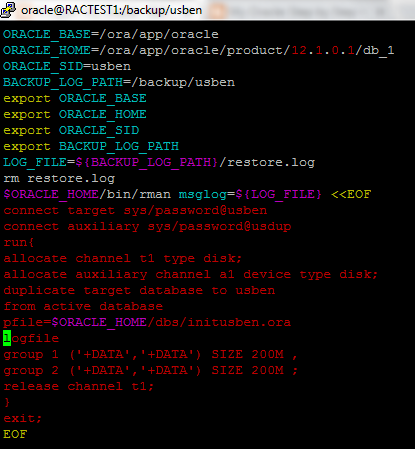Click the closing brace line
Screen dimensions: 415x449
pos(7,402)
